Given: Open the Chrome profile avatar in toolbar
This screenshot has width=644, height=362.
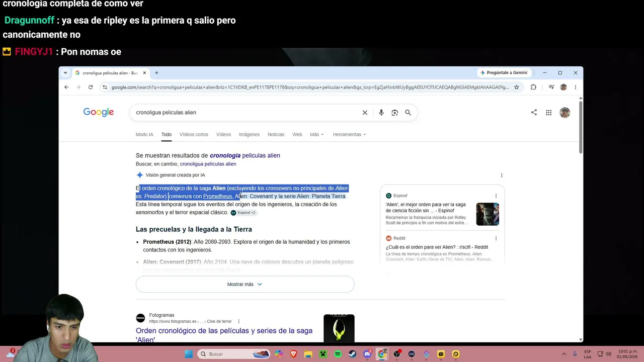Looking at the screenshot, I should (x=563, y=87).
